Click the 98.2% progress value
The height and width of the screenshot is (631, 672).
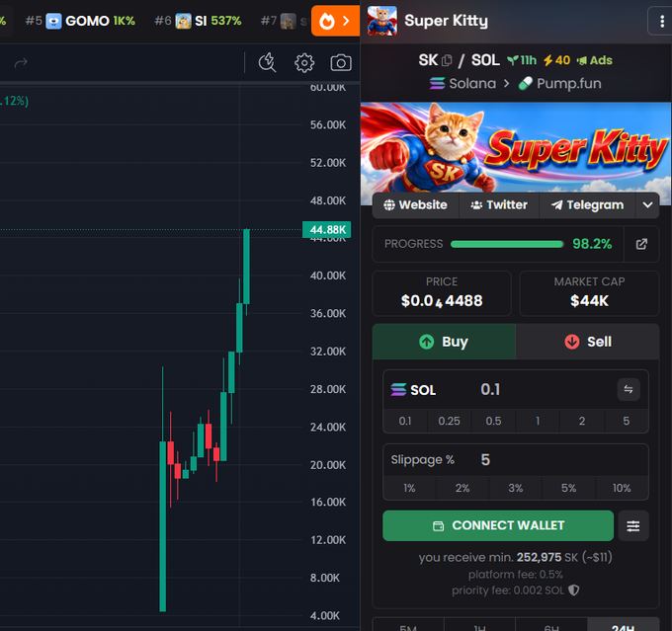592,244
